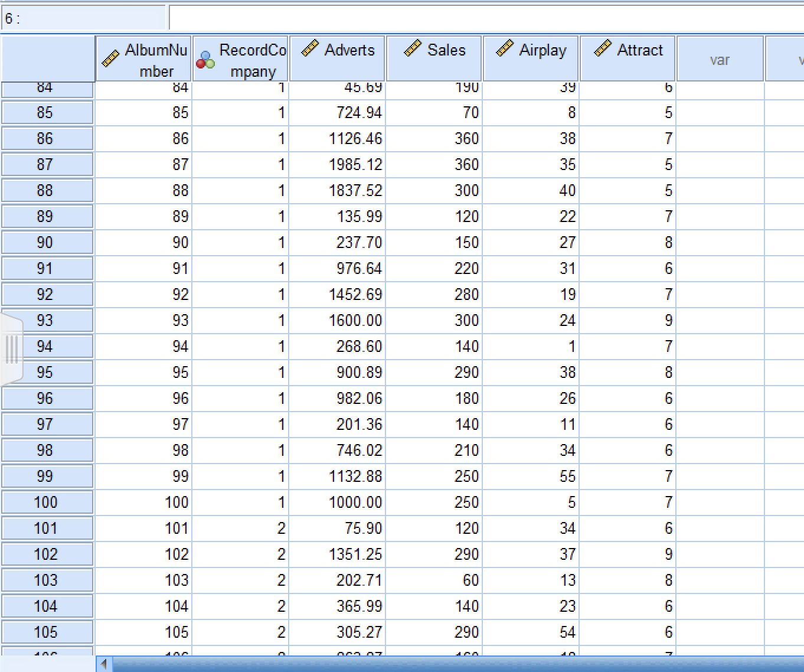Click Adverts cell 1351.25
This screenshot has width=804, height=672.
[337, 554]
